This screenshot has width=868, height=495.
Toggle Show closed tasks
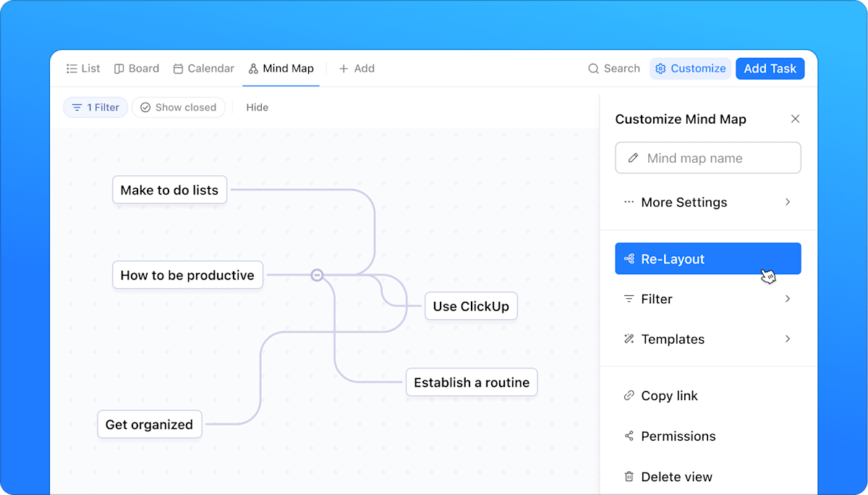click(x=178, y=106)
